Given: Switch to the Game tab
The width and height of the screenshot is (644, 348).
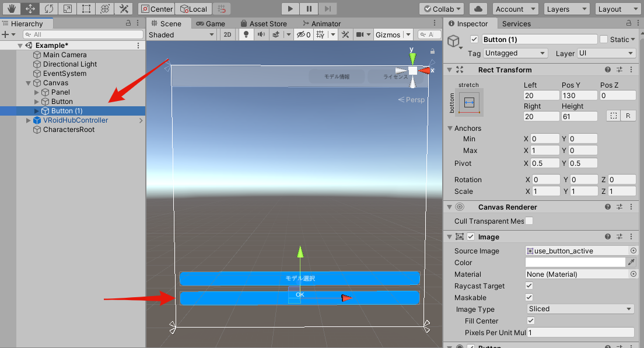Looking at the screenshot, I should 211,23.
